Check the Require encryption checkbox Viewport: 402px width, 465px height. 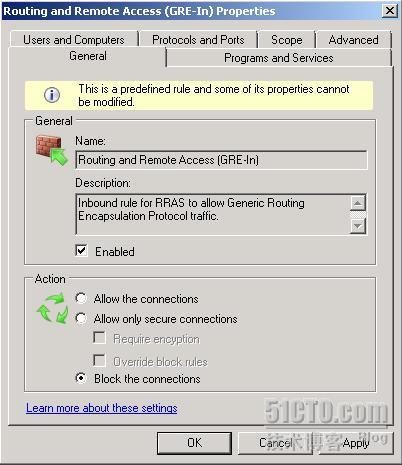point(99,338)
